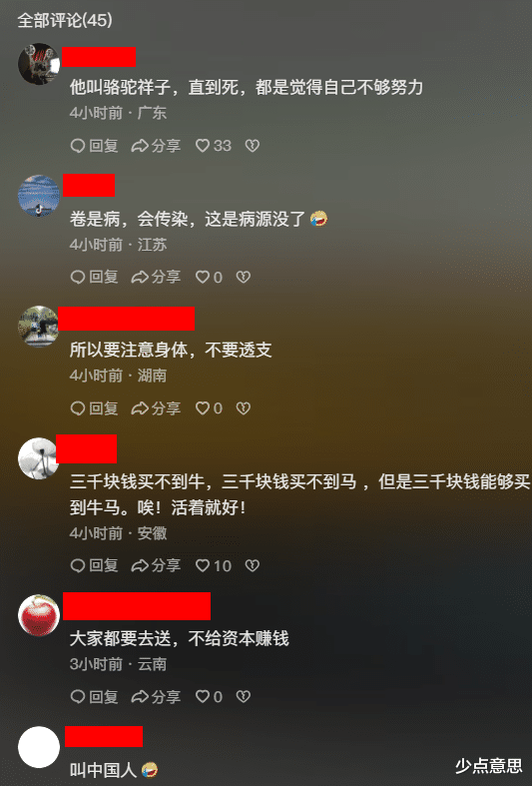
Task: Like the Guangdong comment with 33 likes
Action: click(x=213, y=146)
